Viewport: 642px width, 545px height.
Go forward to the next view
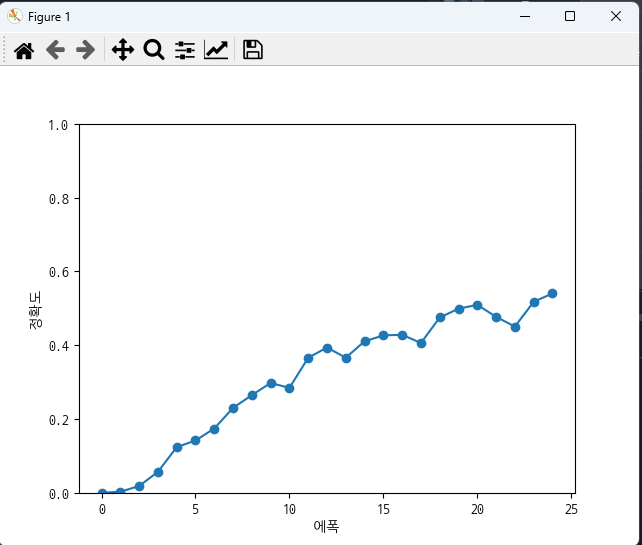86,50
